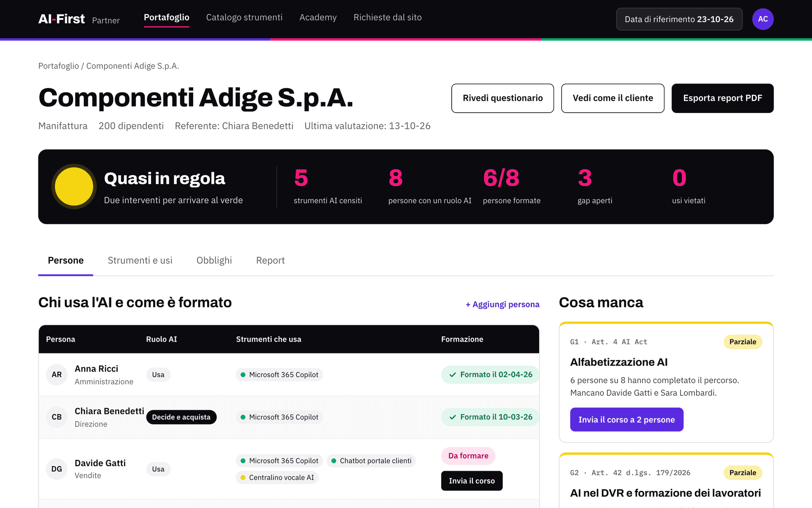The height and width of the screenshot is (508, 812).
Task: Click the 6/8 persone formate stat
Action: 512,186
